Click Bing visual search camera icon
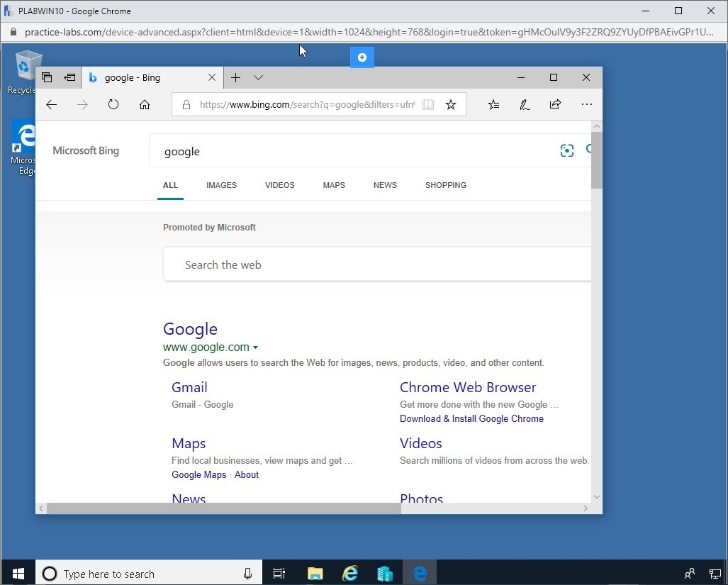Image resolution: width=728 pixels, height=585 pixels. tap(567, 150)
